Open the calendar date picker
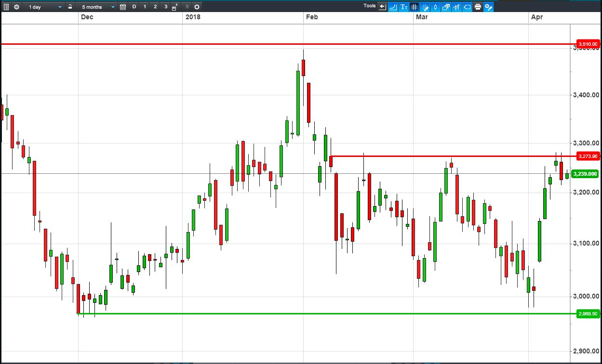This screenshot has height=364, width=602. click(x=123, y=7)
